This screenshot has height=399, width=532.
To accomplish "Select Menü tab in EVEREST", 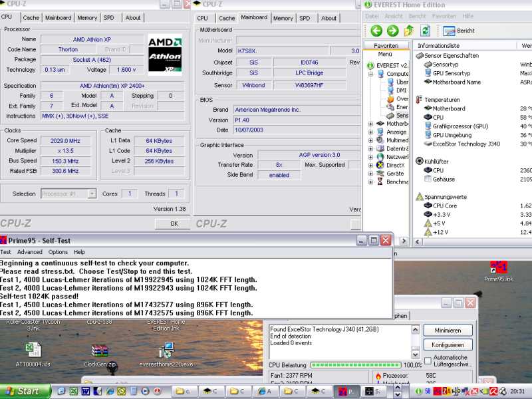I will click(385, 55).
